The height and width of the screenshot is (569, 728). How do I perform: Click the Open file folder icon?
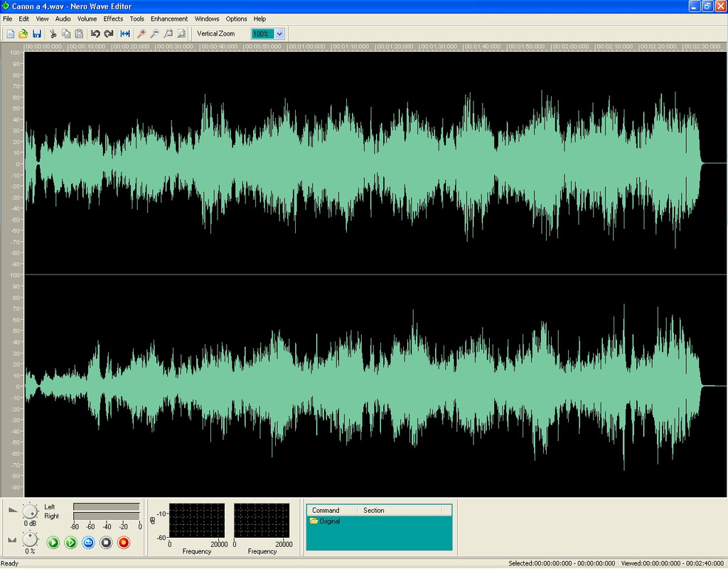(23, 34)
